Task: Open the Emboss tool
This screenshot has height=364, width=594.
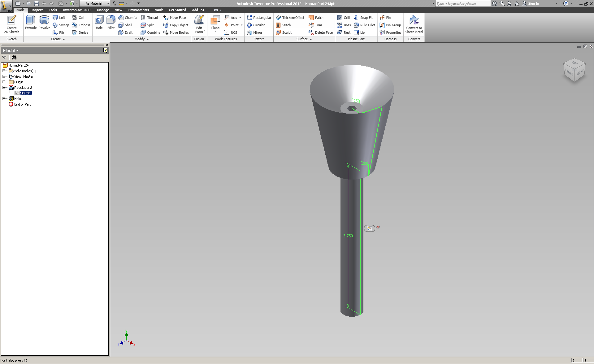Action: click(x=81, y=25)
